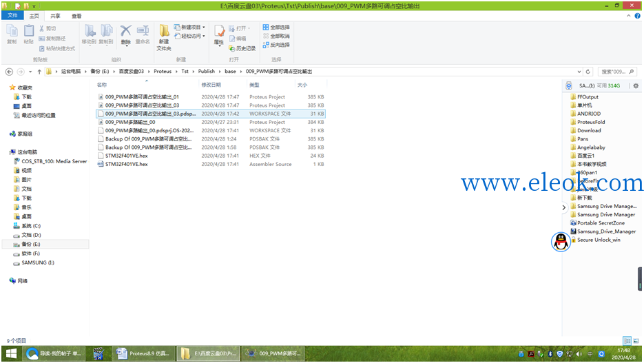The width and height of the screenshot is (644, 363).
Task: Click the Cut scissors command
Action: [48, 28]
